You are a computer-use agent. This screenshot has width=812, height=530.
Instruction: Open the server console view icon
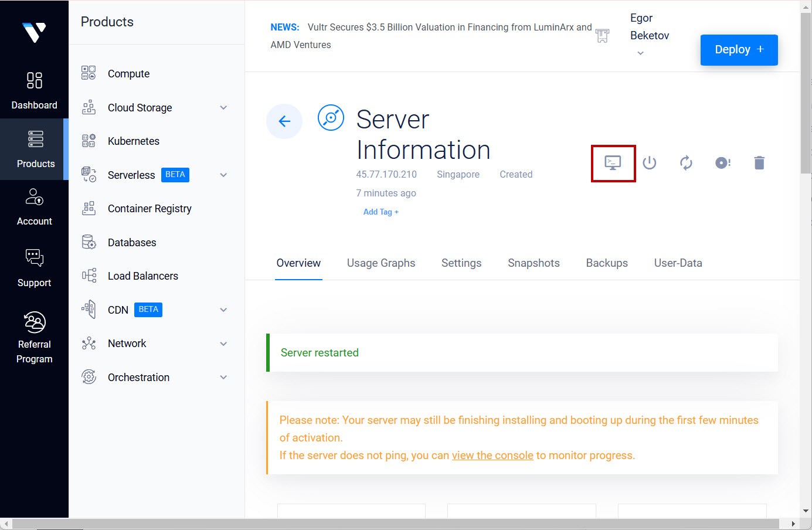pos(613,163)
